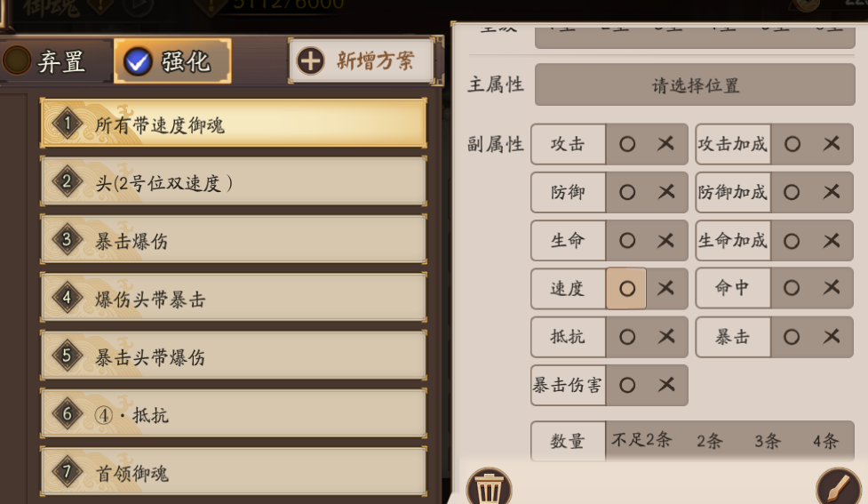Click the X icon for 攻击加成

pyautogui.click(x=832, y=144)
